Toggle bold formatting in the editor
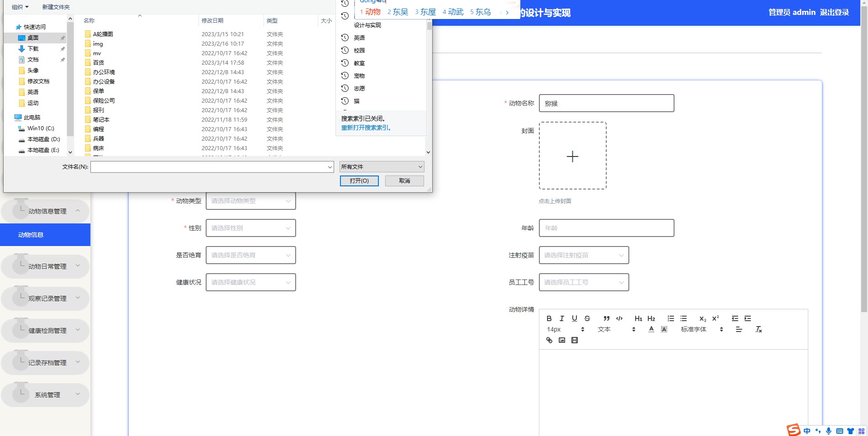This screenshot has height=436, width=868. pos(549,318)
